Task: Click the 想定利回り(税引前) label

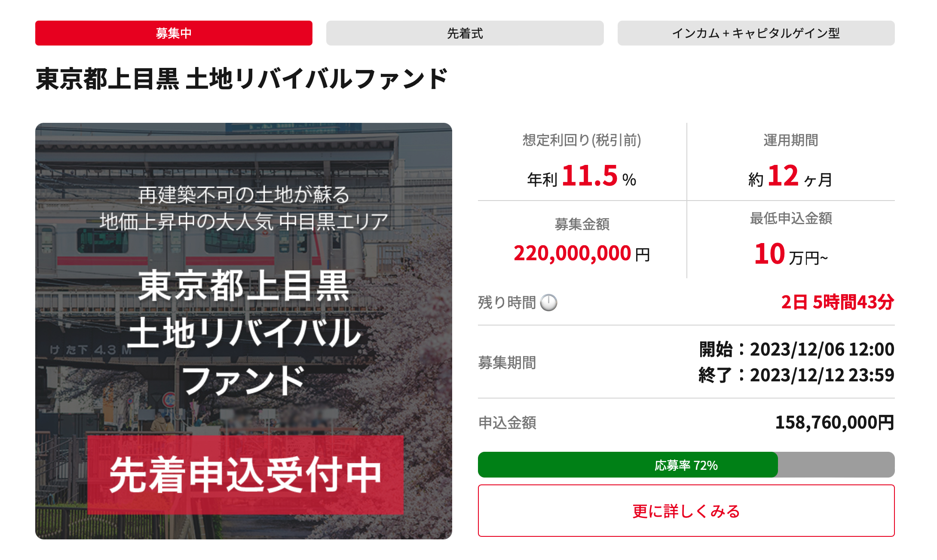Action: tap(582, 140)
